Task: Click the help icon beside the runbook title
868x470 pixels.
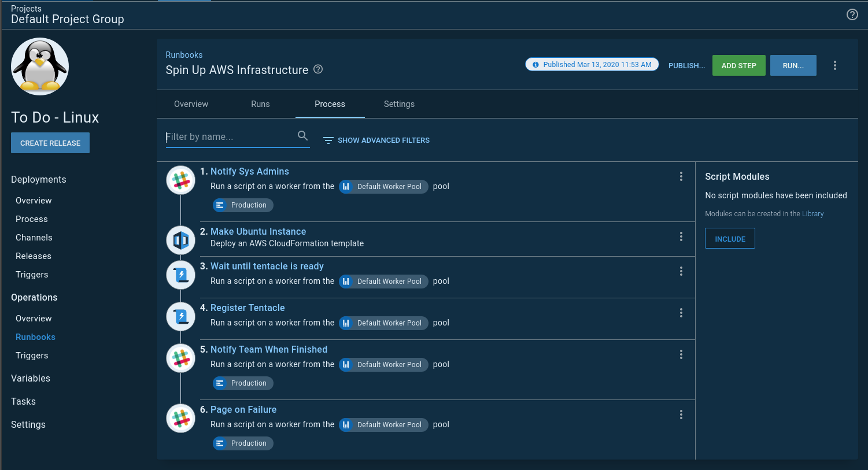Action: point(318,69)
